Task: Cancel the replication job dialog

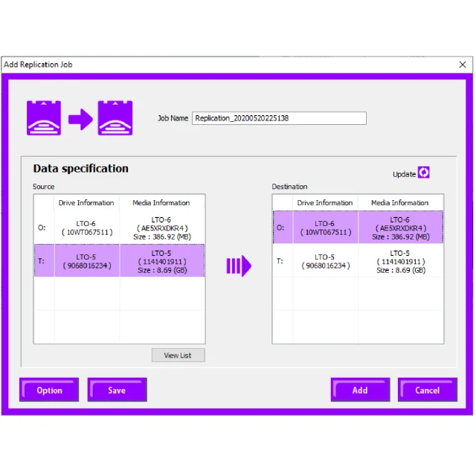Action: point(427,390)
